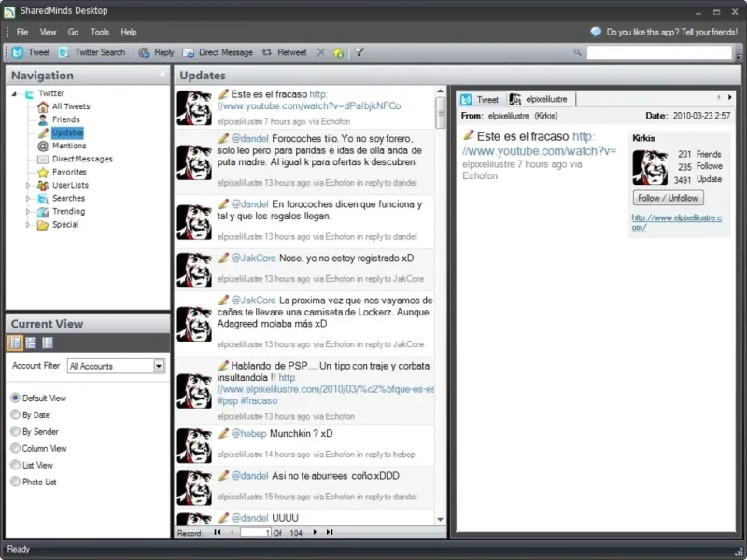
Task: Select By Sender radio button
Action: click(15, 431)
